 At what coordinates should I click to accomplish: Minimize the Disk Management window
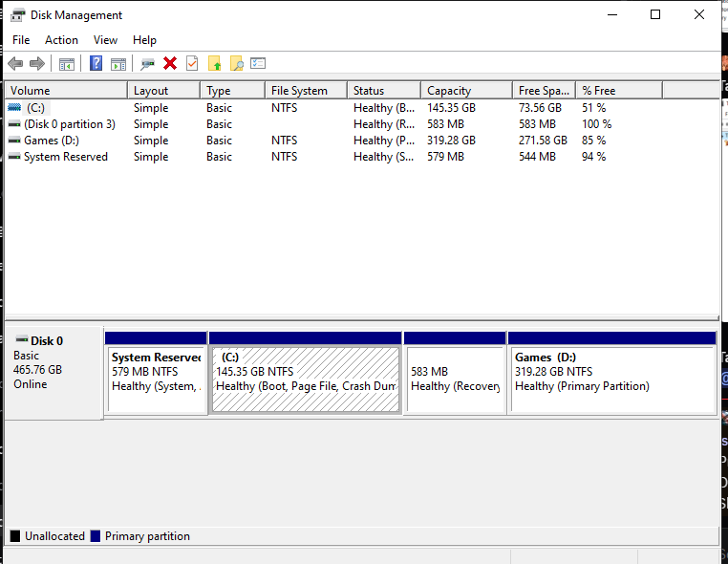coord(612,14)
